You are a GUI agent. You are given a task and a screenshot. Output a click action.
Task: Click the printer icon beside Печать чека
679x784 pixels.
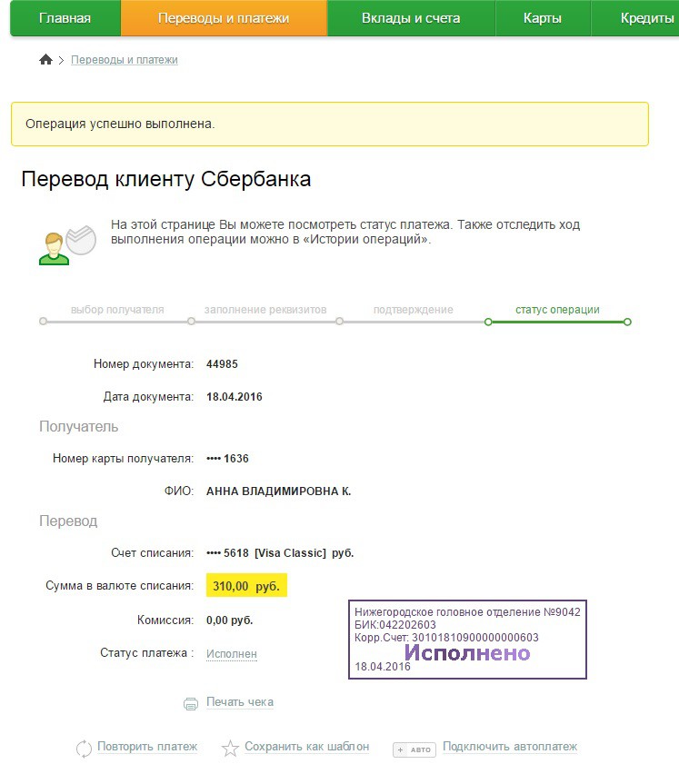pos(191,703)
